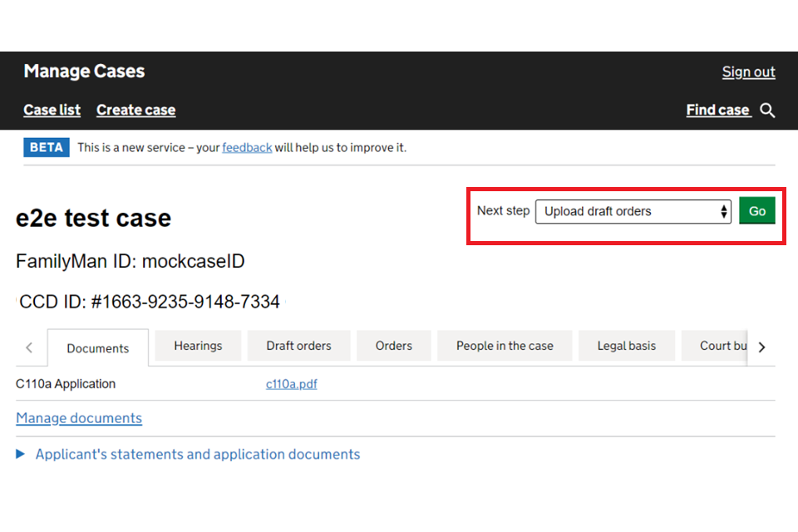Collapse the truncated Court bundle tab via chevron
Viewport: 798px width, 532px height.
[761, 347]
